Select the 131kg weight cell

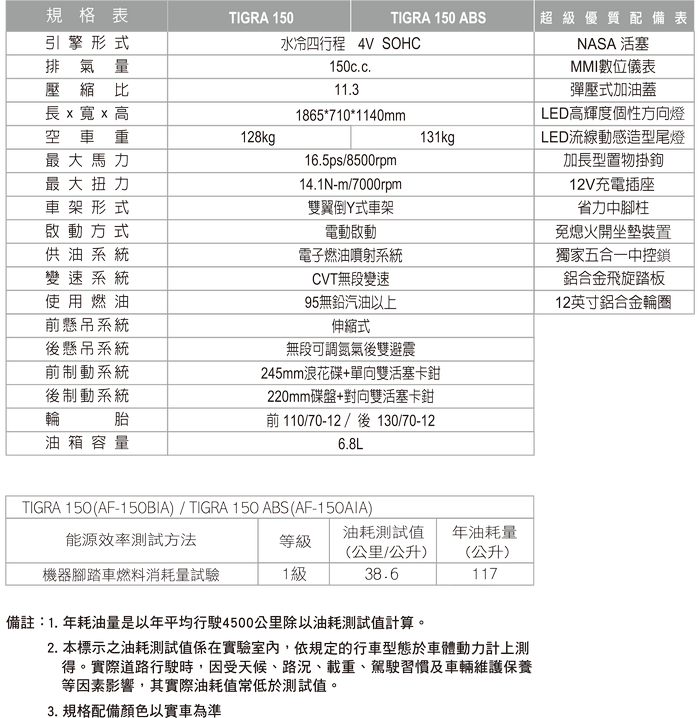point(437,137)
